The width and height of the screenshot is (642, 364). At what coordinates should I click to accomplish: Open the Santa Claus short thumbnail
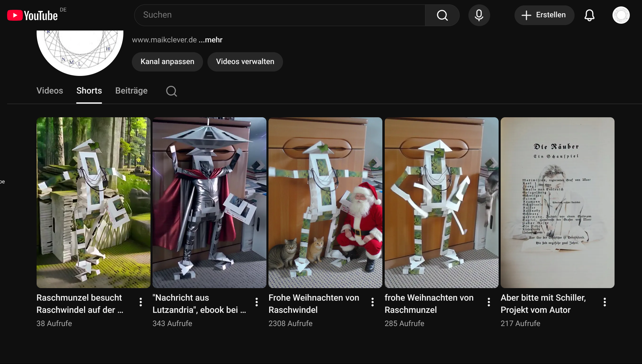coord(325,202)
